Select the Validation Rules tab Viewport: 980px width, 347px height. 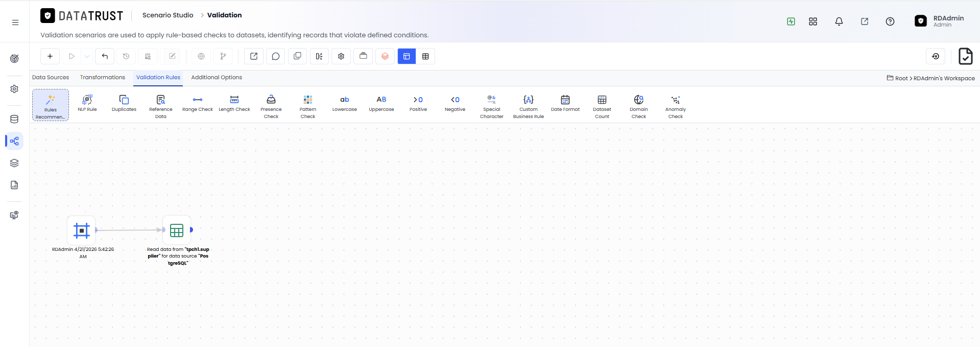[x=158, y=77]
